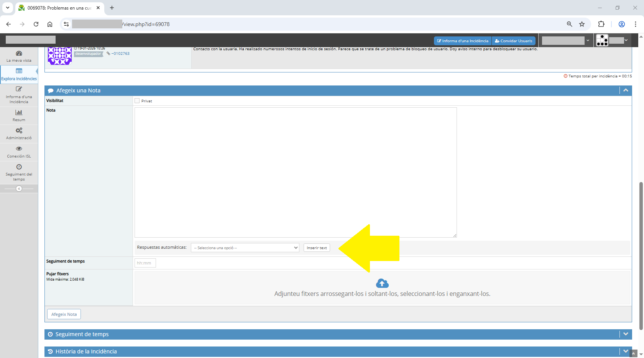The image size is (644, 358).
Task: Open the "Respuestas automáticas" dropdown
Action: (245, 247)
